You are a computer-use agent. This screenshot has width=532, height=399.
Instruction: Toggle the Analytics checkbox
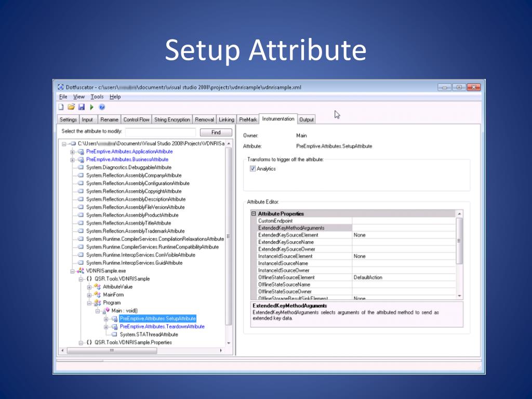252,169
